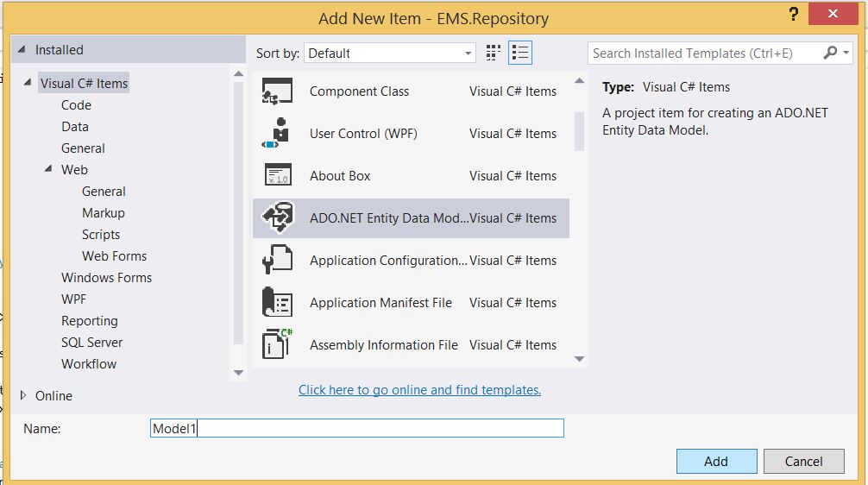Select the Online category label
The image size is (868, 485).
53,396
